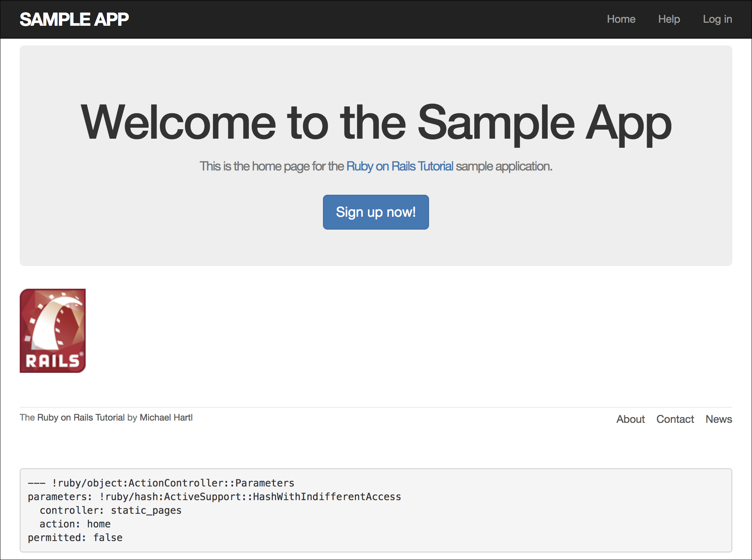This screenshot has width=752, height=560.
Task: Click the red Rails logo image
Action: tap(53, 331)
